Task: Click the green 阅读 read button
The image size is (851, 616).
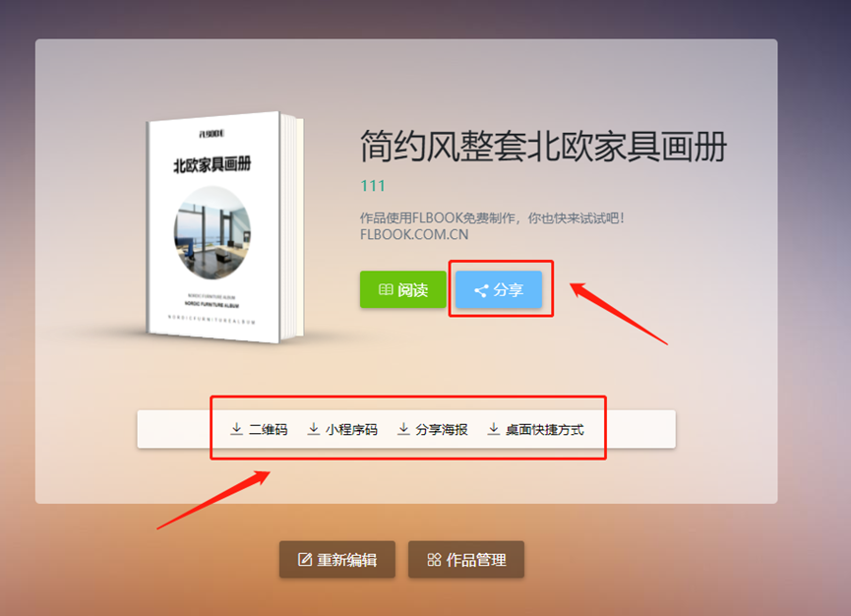Action: (402, 289)
